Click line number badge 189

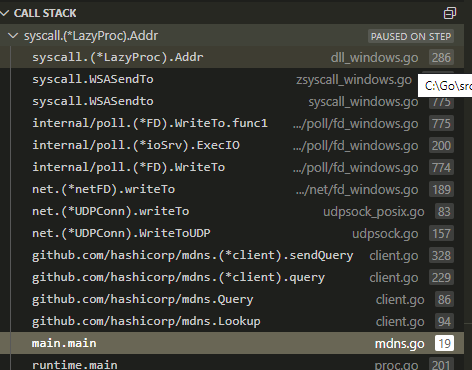pos(441,189)
